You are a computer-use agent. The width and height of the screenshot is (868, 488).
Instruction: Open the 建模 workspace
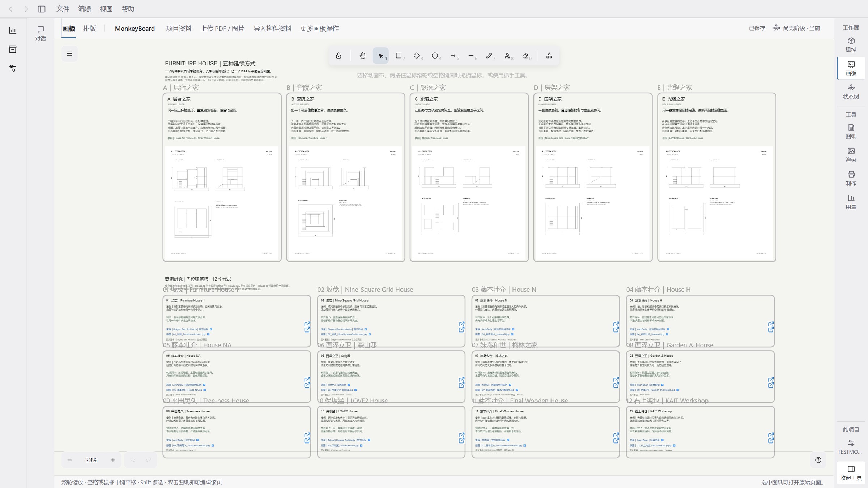pos(851,45)
